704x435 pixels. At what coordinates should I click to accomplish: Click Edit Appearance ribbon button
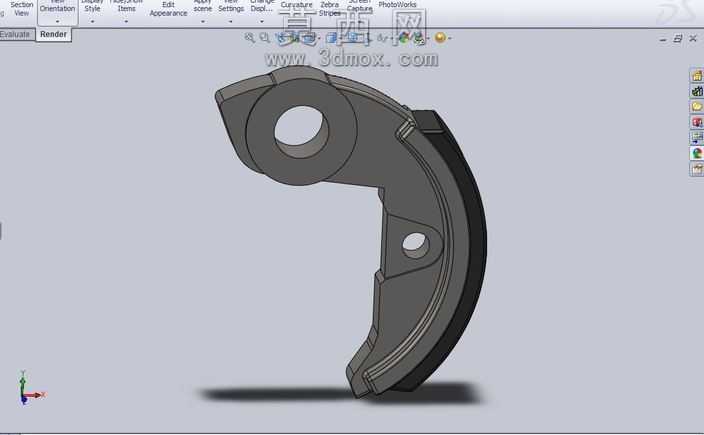coord(168,9)
